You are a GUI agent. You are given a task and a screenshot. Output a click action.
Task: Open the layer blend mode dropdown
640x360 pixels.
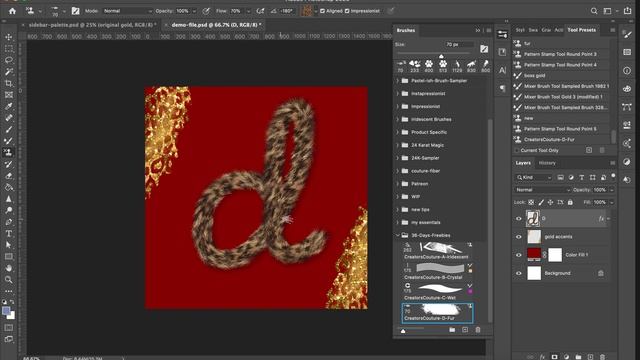(x=542, y=190)
